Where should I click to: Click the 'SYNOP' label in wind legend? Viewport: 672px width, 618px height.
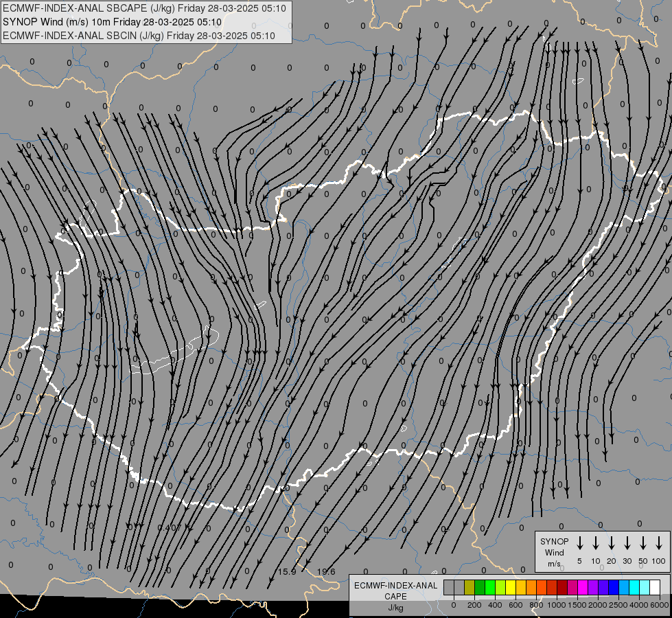(x=554, y=541)
